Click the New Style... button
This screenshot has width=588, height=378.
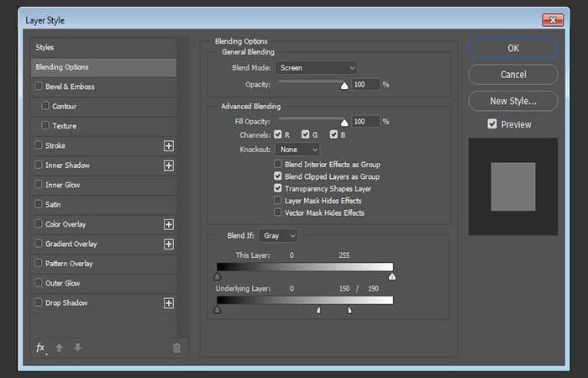513,102
